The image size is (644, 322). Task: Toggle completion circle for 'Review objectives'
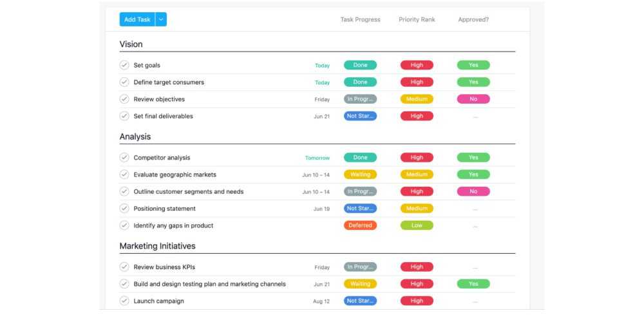click(124, 99)
